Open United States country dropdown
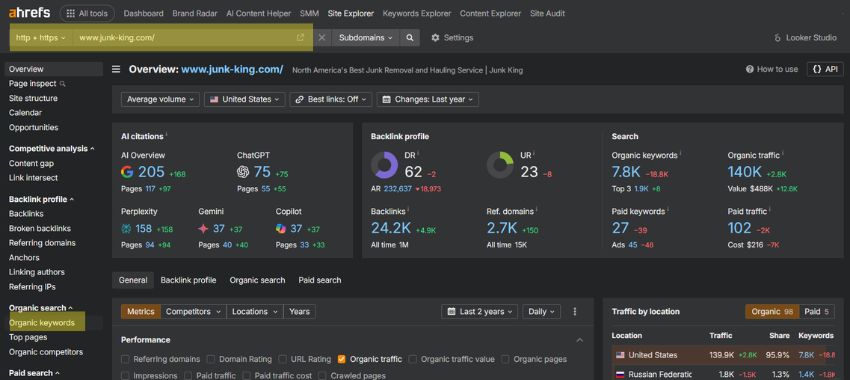The width and height of the screenshot is (850, 380). tap(244, 100)
